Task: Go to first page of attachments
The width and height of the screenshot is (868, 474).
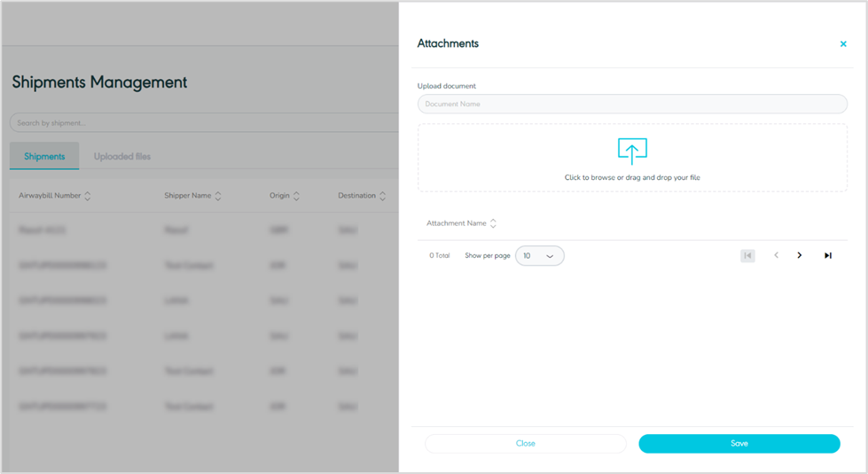Action: click(747, 256)
